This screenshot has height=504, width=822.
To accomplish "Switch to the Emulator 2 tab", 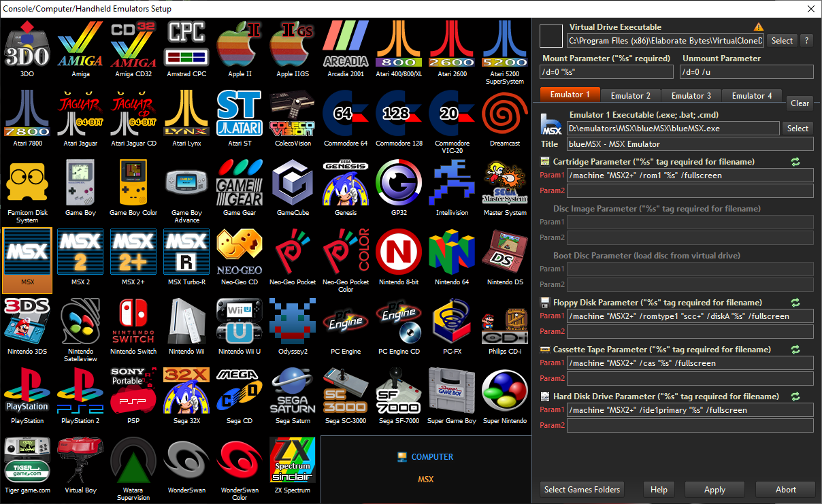I will (630, 96).
